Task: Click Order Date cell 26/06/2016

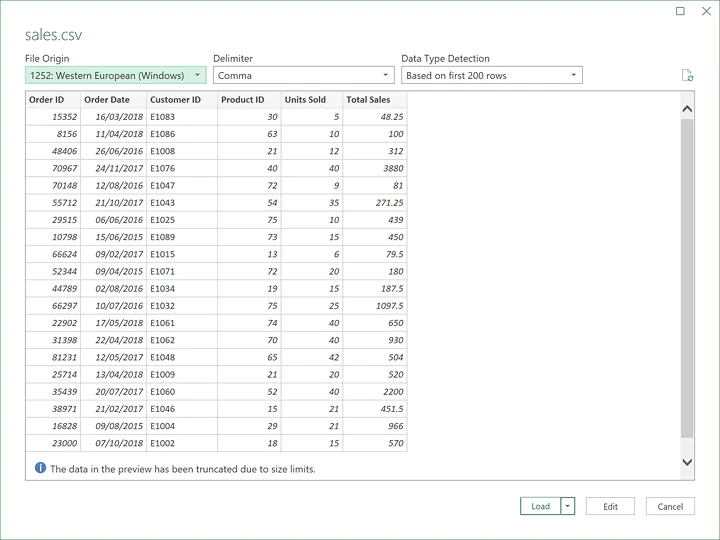Action: pos(113,151)
